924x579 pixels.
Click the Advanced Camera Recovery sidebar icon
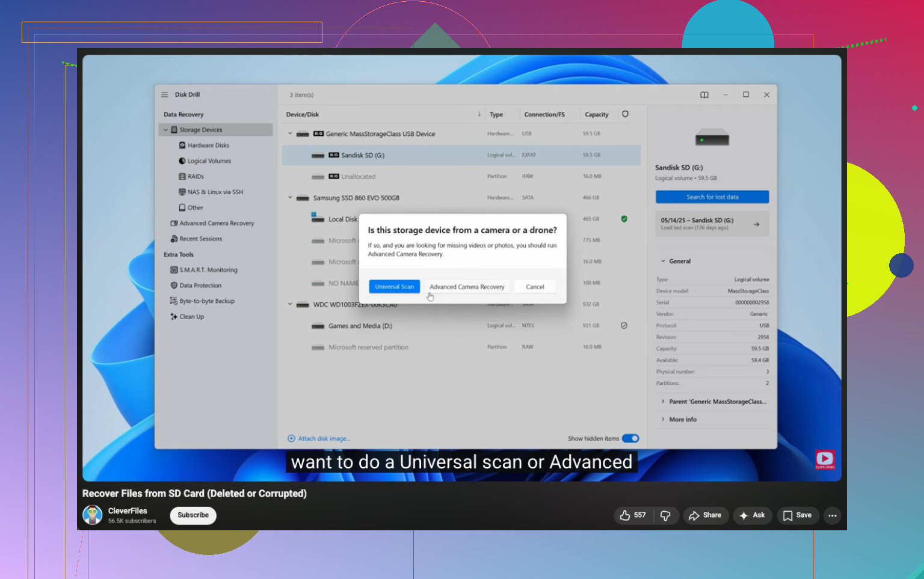point(174,224)
